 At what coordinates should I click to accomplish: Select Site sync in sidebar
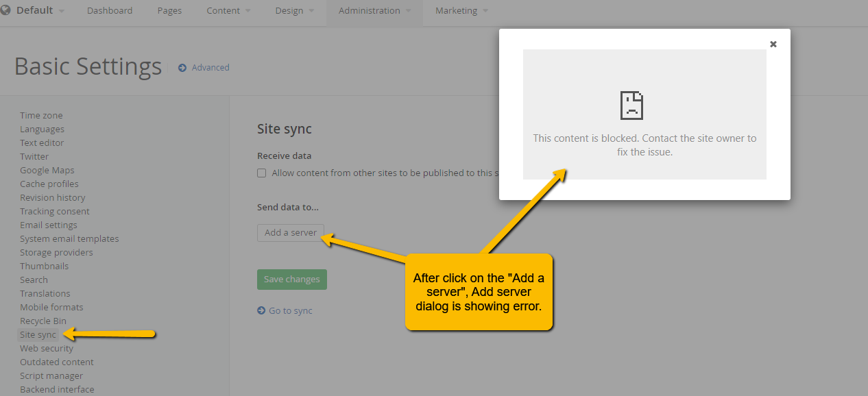pos(38,335)
